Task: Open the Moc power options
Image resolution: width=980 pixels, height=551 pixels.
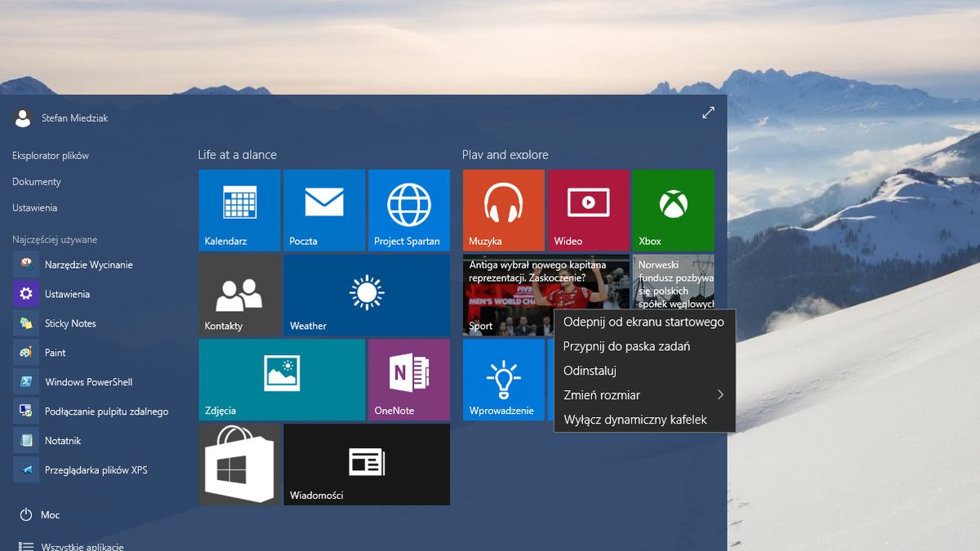Action: [41, 515]
